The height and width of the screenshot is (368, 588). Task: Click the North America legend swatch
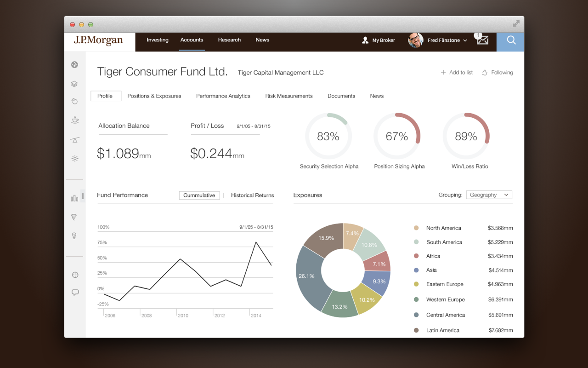[416, 228]
